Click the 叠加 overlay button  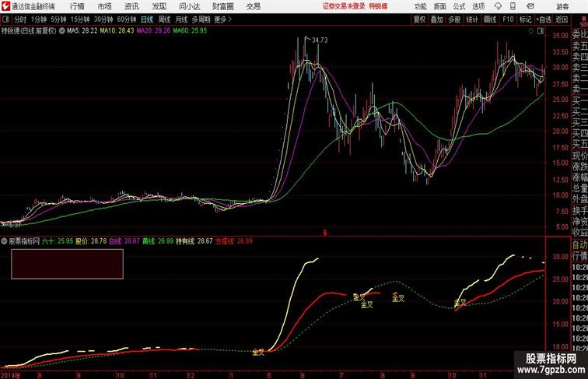point(436,19)
